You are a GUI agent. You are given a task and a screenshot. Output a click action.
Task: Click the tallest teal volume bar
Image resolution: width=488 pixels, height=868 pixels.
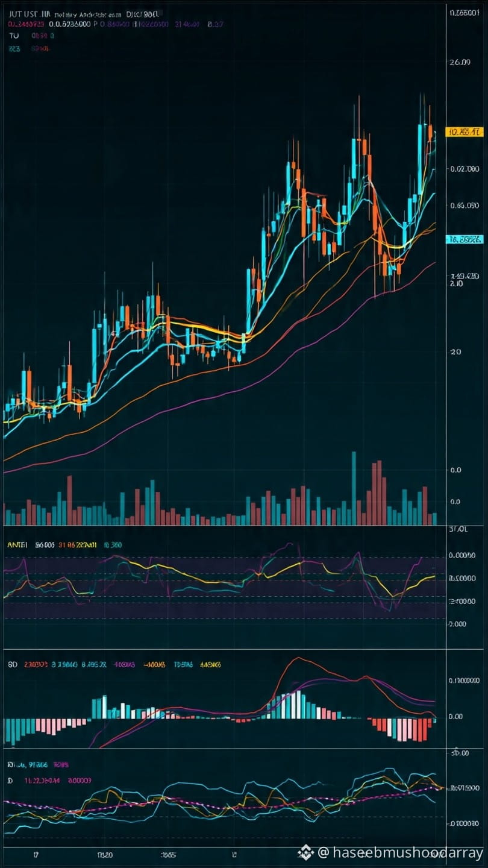(x=354, y=488)
